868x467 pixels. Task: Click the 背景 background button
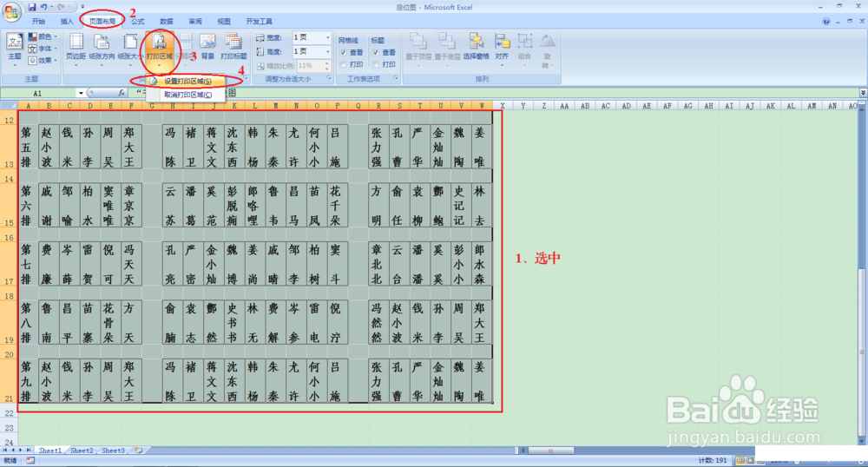point(207,49)
